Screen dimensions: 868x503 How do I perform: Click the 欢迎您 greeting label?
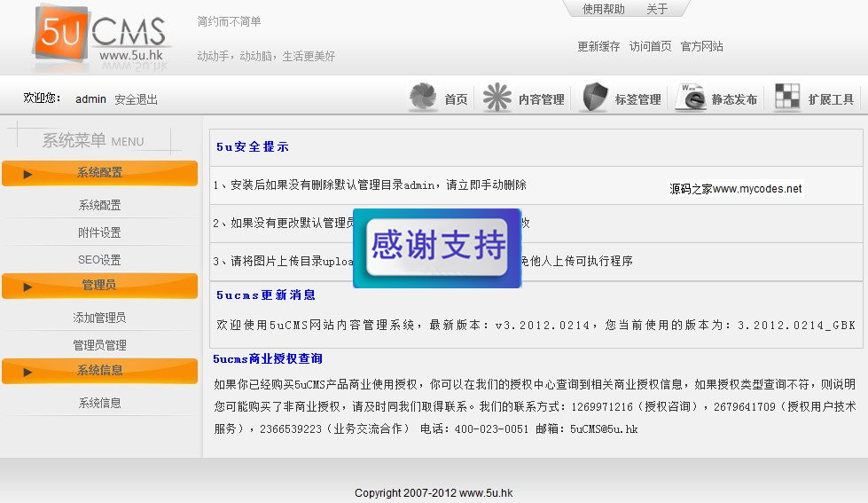pos(42,98)
